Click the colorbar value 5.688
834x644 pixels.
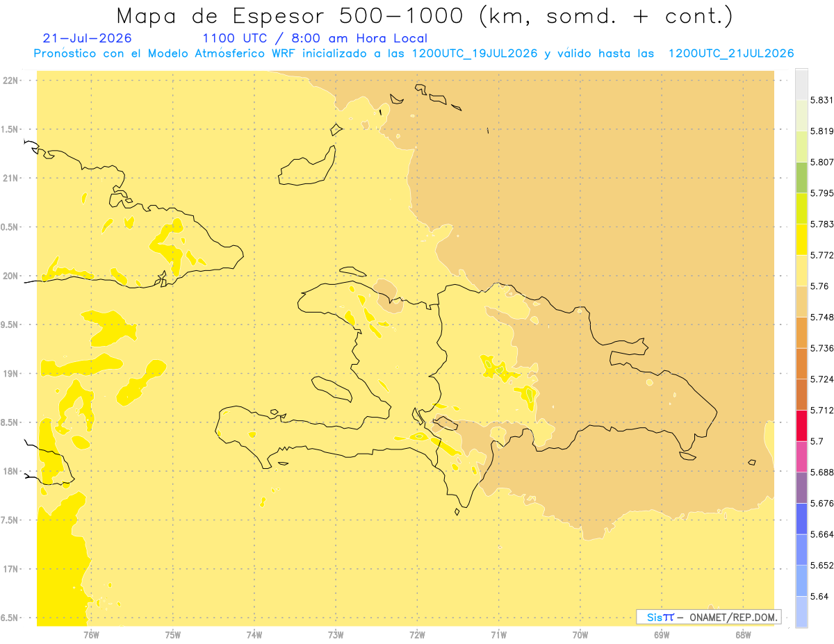pos(821,472)
